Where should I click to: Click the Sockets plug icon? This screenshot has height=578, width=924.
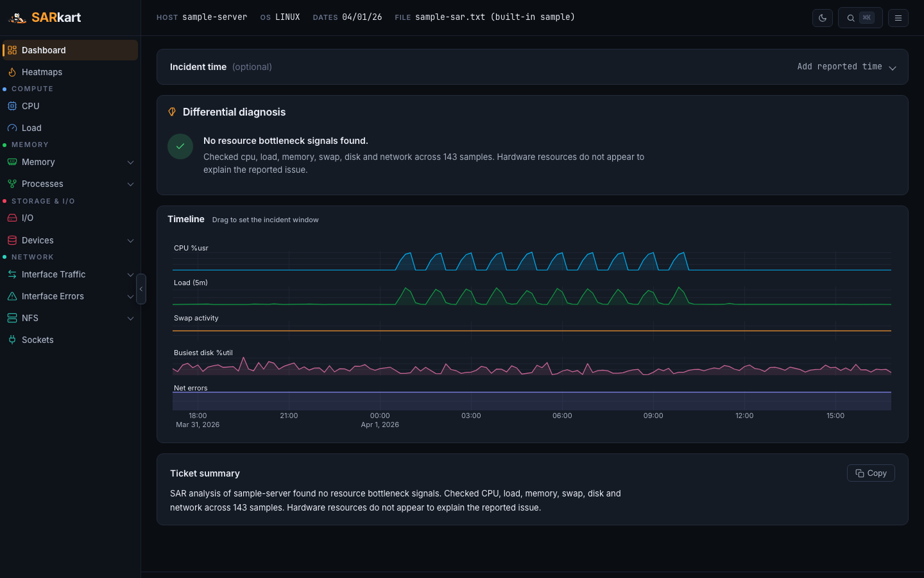[12, 340]
